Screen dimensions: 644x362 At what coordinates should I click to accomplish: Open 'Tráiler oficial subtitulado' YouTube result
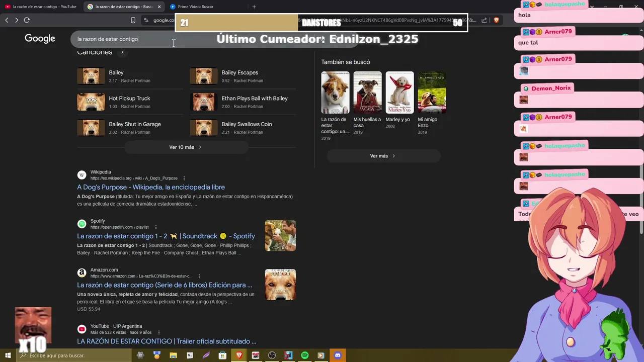click(x=167, y=341)
